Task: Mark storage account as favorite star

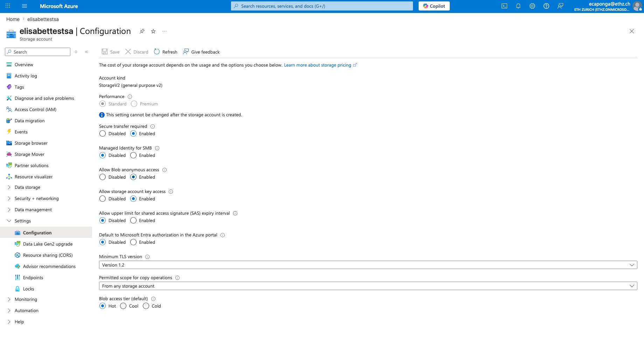Action: [153, 31]
